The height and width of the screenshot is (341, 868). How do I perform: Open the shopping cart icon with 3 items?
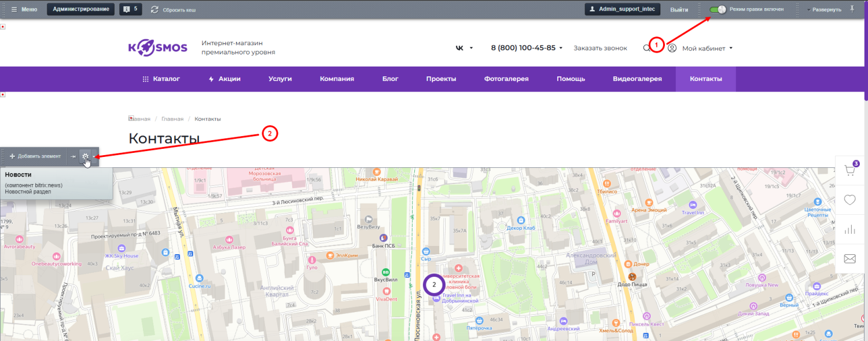click(849, 170)
